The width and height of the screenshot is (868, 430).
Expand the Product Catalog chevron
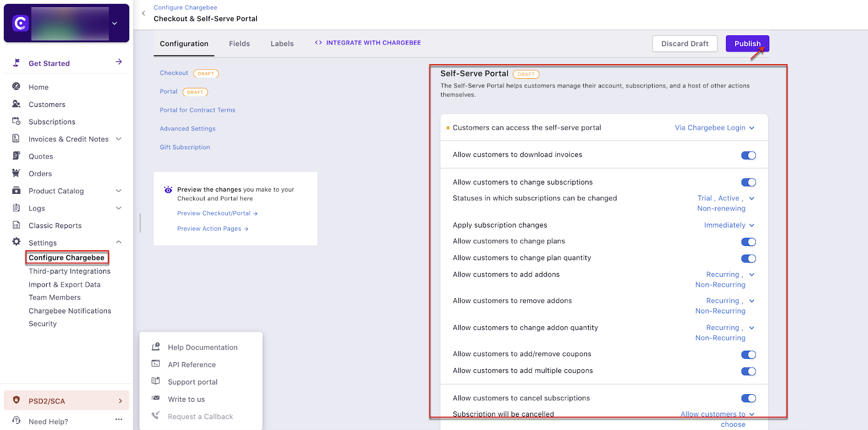tap(119, 191)
